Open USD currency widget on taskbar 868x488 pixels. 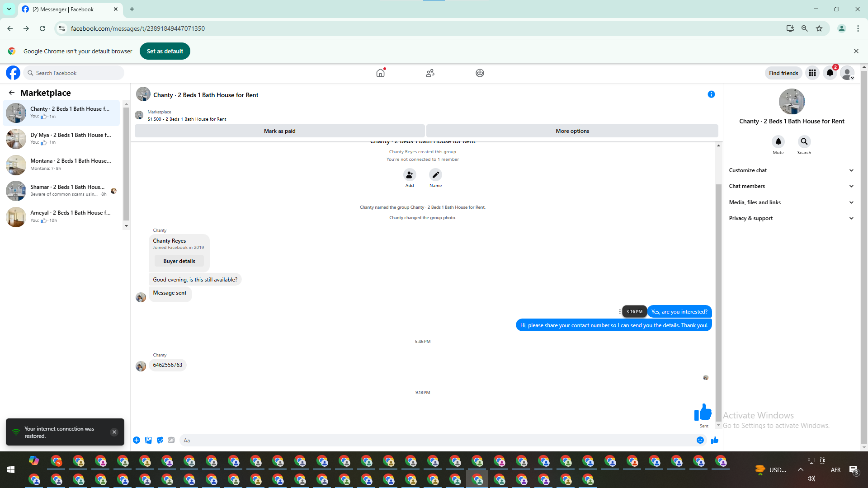[x=771, y=470]
